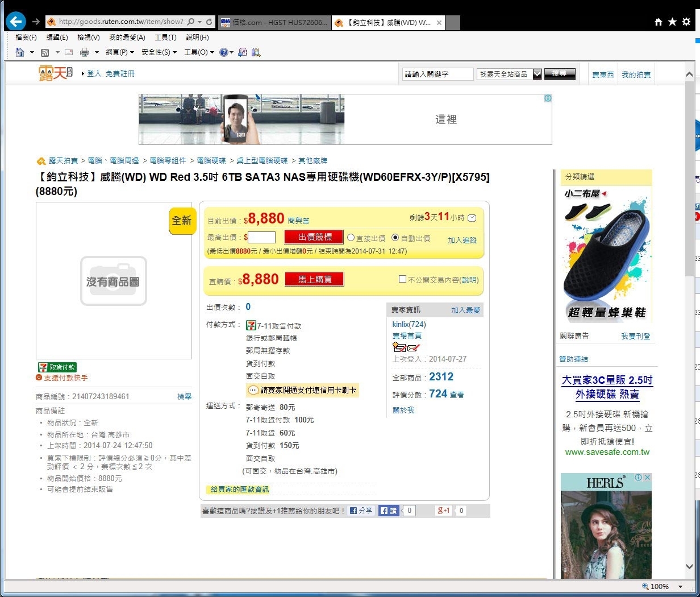Screen dimensions: 700x597
Task: Click the blue Help question mark icon
Action: [x=224, y=52]
